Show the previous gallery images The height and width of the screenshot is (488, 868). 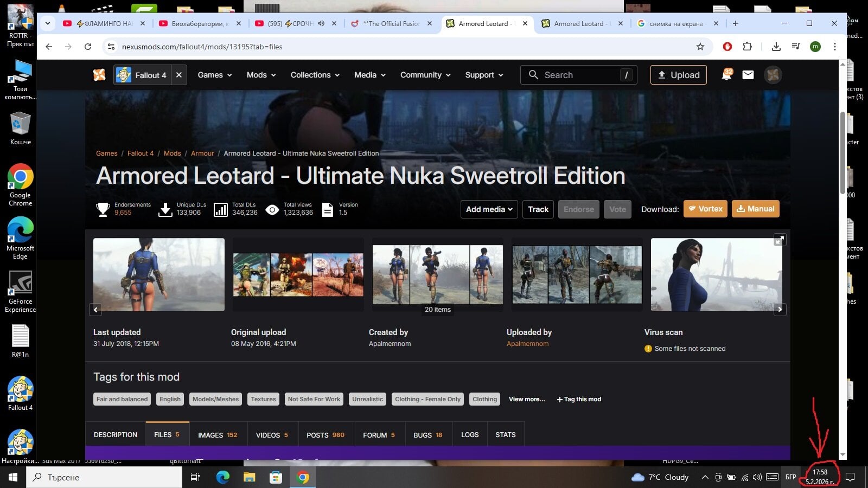pos(95,310)
